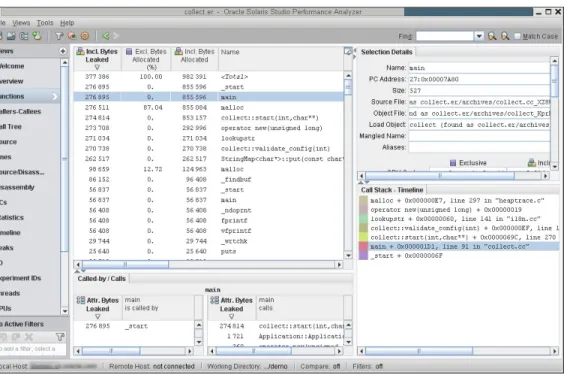The width and height of the screenshot is (567, 375).
Task: Open the Help menu
Action: 67,23
